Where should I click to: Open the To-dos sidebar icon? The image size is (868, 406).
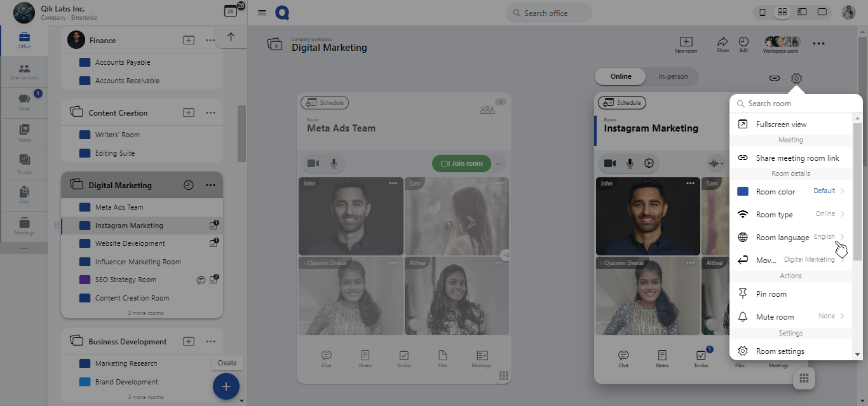click(x=24, y=163)
